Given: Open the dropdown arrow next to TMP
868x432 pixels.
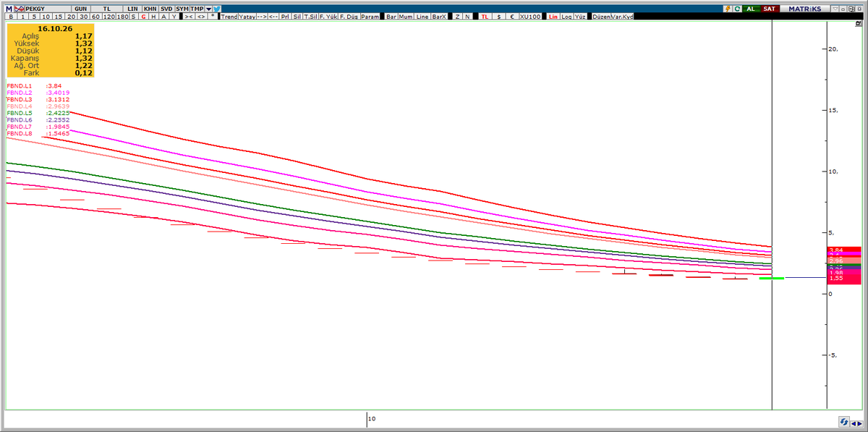Looking at the screenshot, I should [208, 8].
